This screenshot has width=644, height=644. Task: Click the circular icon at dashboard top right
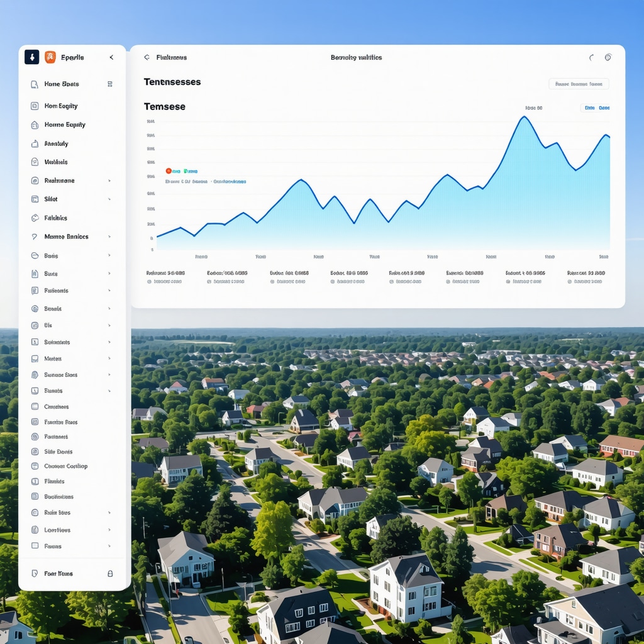[608, 57]
